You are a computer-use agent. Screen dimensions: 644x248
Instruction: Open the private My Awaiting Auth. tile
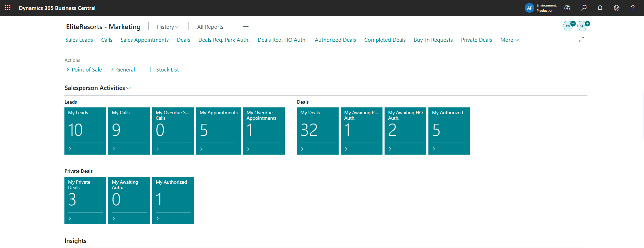tap(129, 200)
